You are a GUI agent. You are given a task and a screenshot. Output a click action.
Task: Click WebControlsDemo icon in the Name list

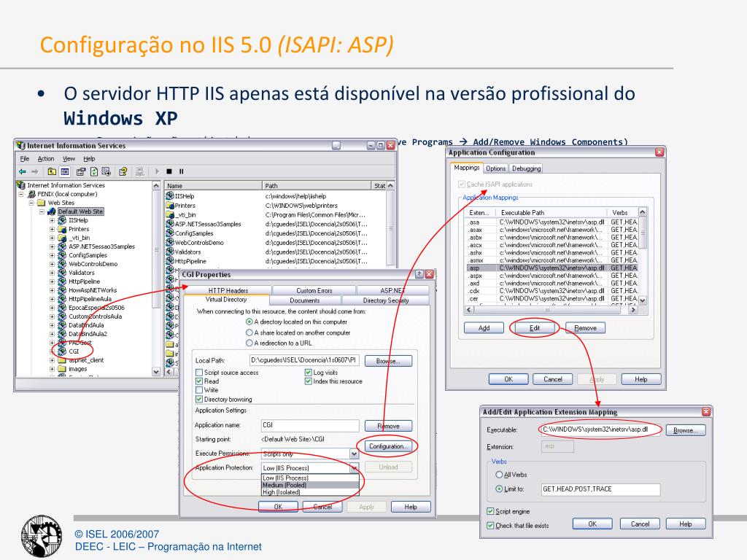coord(169,243)
